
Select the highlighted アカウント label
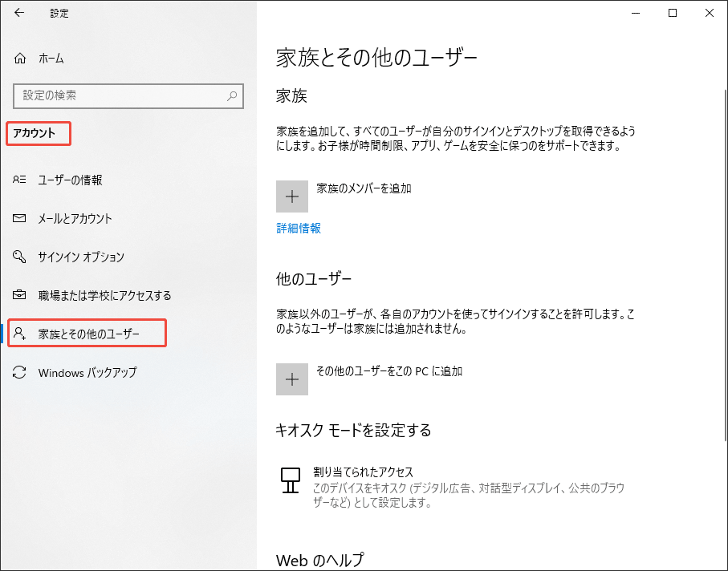click(x=35, y=134)
